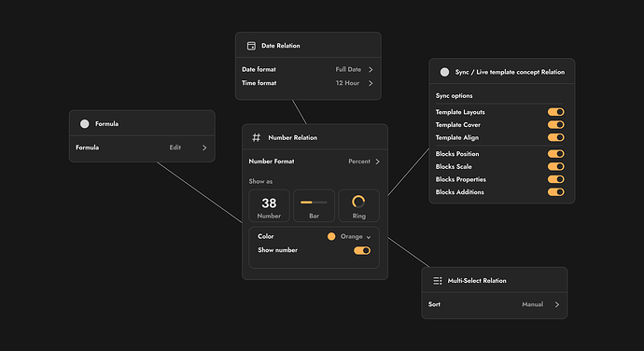This screenshot has height=351, width=644.
Task: Click the Multi-Select Relation title
Action: click(477, 281)
